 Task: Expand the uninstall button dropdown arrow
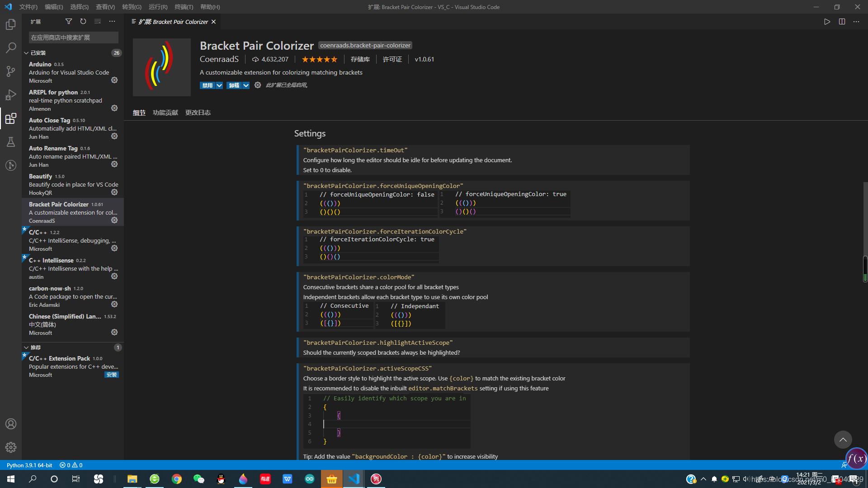click(x=246, y=85)
